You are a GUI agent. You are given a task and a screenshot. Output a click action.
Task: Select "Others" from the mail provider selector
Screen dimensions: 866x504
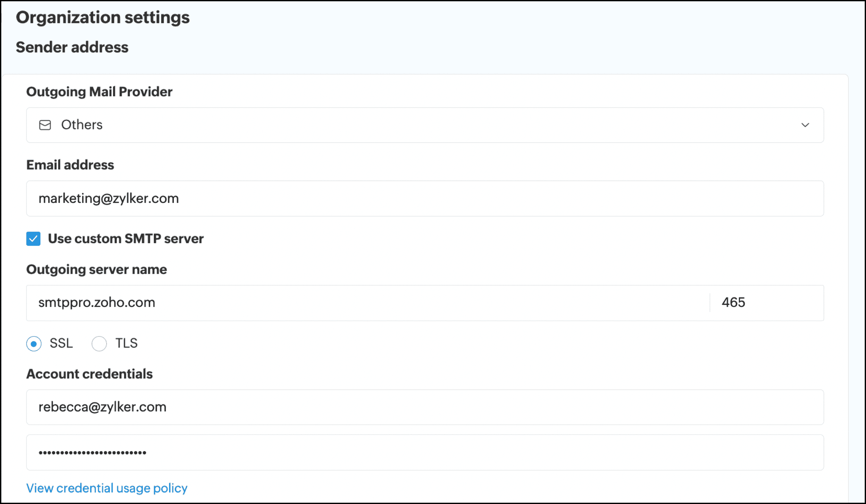pyautogui.click(x=82, y=125)
